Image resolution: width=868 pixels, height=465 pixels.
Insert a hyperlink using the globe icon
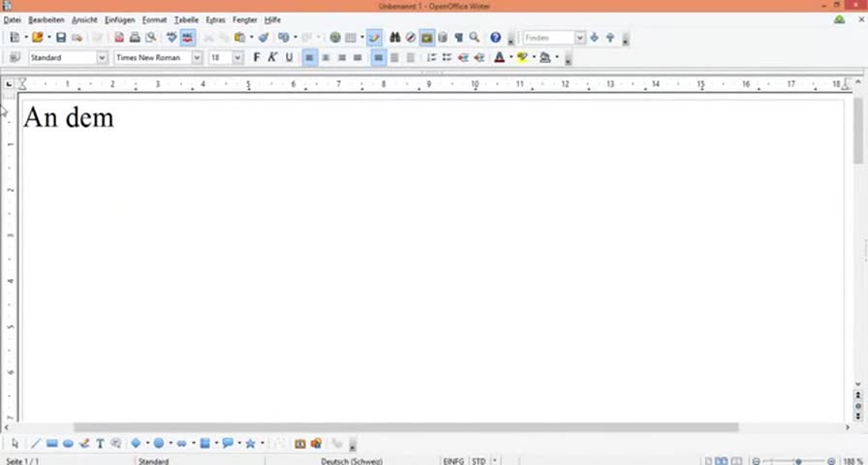tap(335, 38)
